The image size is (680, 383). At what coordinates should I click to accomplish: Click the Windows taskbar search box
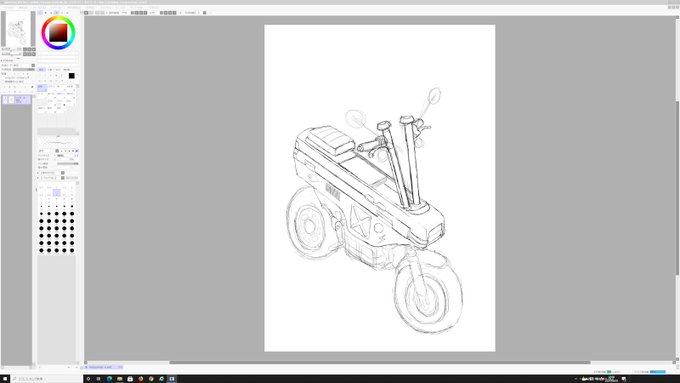pos(46,379)
